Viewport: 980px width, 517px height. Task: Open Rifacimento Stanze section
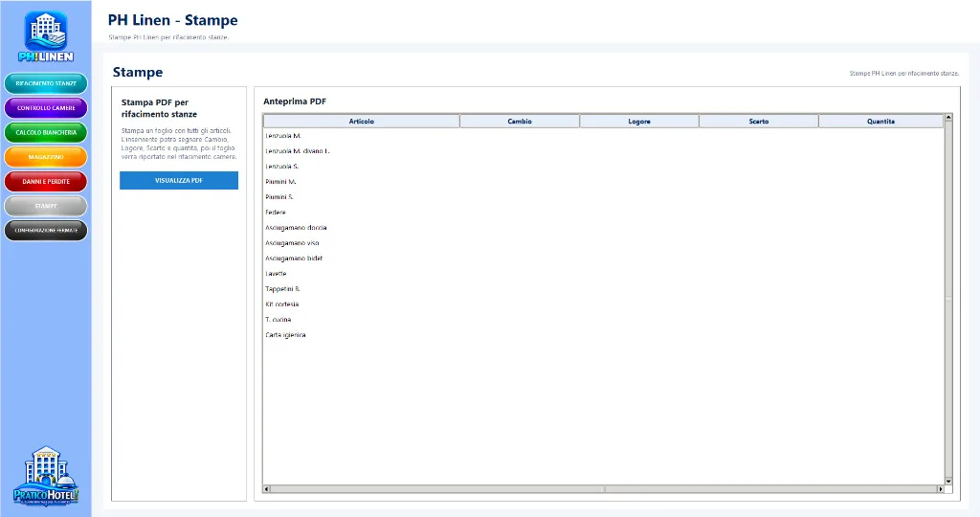46,83
